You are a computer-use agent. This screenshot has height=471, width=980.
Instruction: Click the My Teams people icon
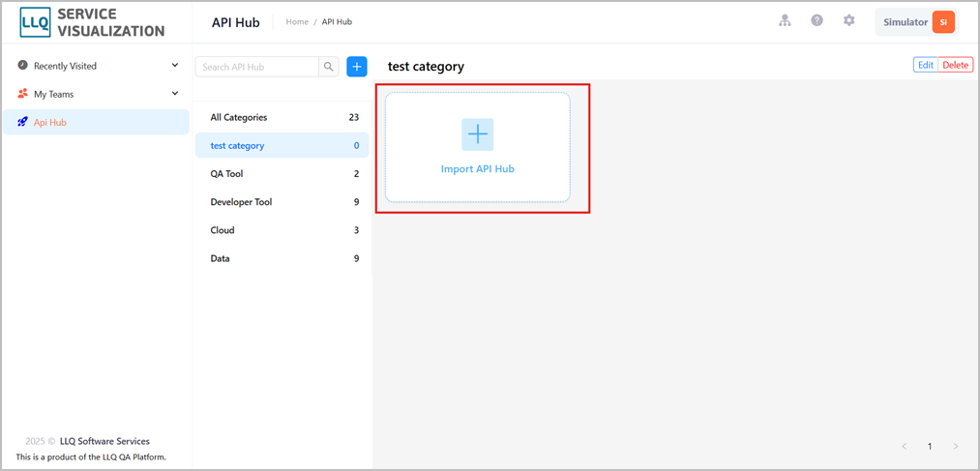(x=23, y=94)
